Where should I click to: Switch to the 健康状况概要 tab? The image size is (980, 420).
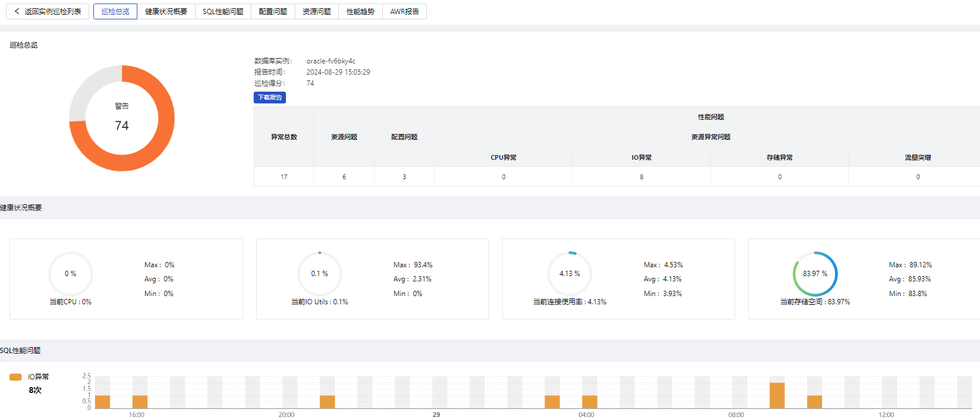click(x=166, y=11)
